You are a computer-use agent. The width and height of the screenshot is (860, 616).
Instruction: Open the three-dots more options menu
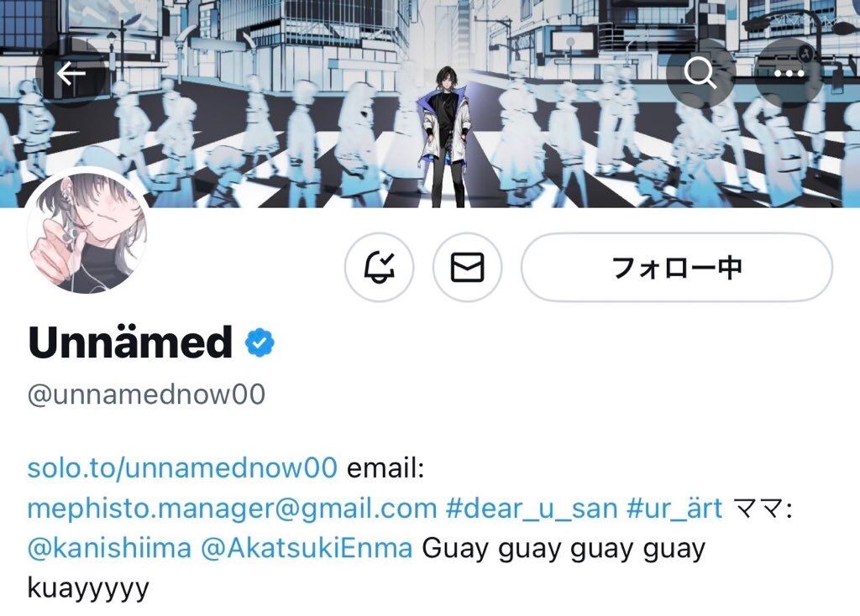[789, 73]
